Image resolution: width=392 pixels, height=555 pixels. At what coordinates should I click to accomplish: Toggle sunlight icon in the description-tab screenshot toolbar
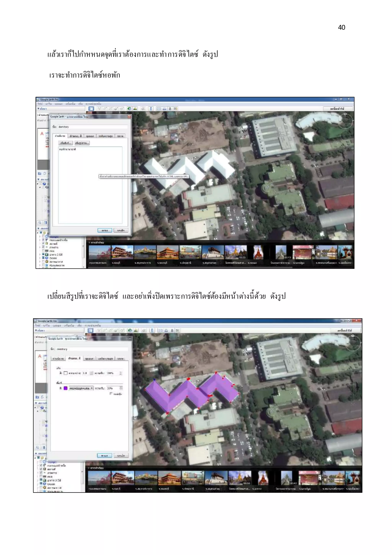click(135, 109)
